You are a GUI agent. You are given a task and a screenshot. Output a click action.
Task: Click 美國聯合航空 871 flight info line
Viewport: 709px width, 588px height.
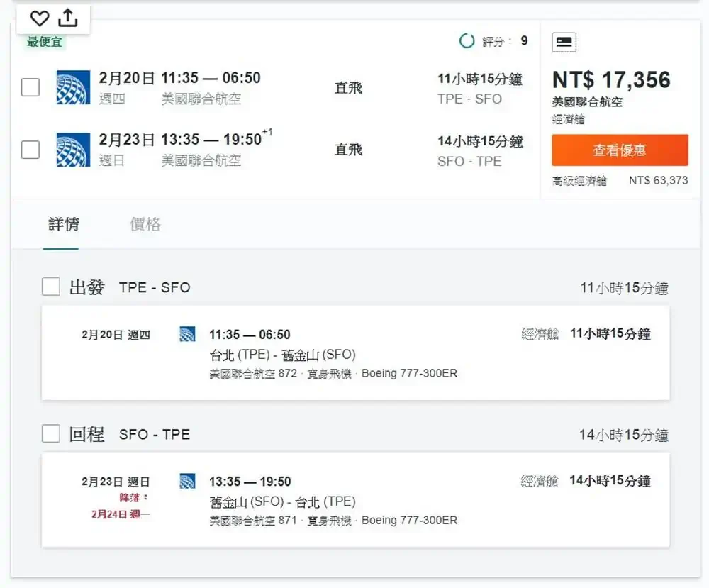[333, 521]
